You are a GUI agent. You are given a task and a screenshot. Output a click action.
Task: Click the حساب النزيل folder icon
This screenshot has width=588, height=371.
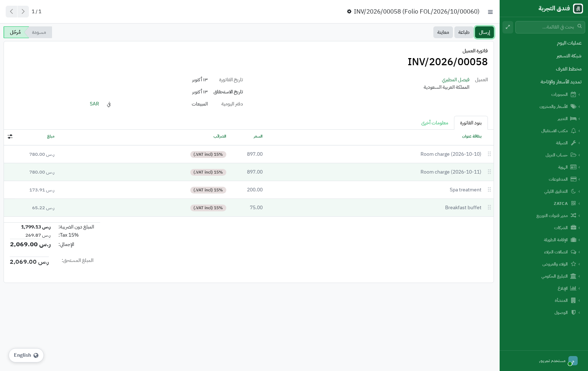(573, 155)
